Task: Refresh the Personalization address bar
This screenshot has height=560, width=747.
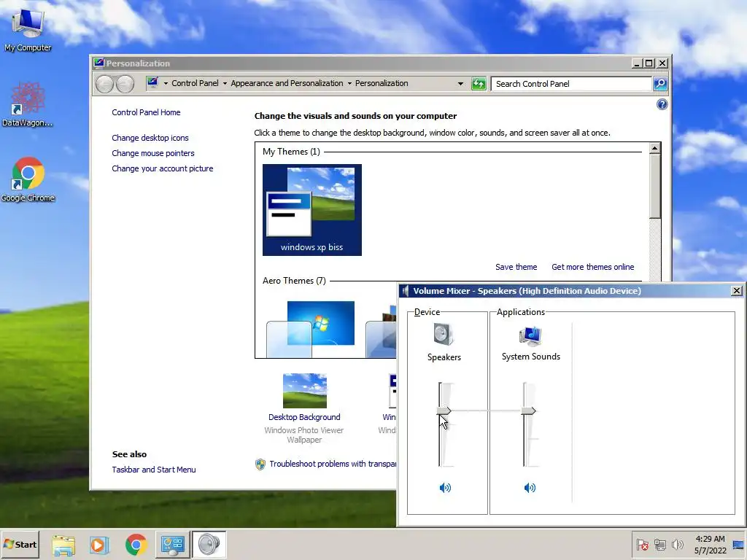Action: tap(479, 84)
